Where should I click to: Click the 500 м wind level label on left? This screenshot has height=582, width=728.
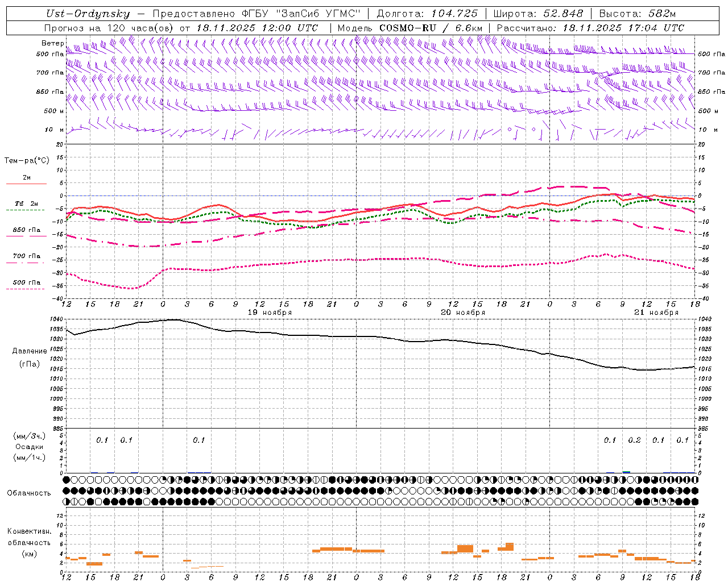tap(54, 111)
